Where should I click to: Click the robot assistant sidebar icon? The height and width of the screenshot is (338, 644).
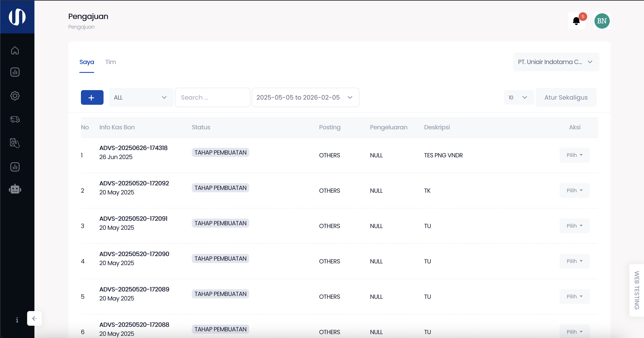coord(15,189)
